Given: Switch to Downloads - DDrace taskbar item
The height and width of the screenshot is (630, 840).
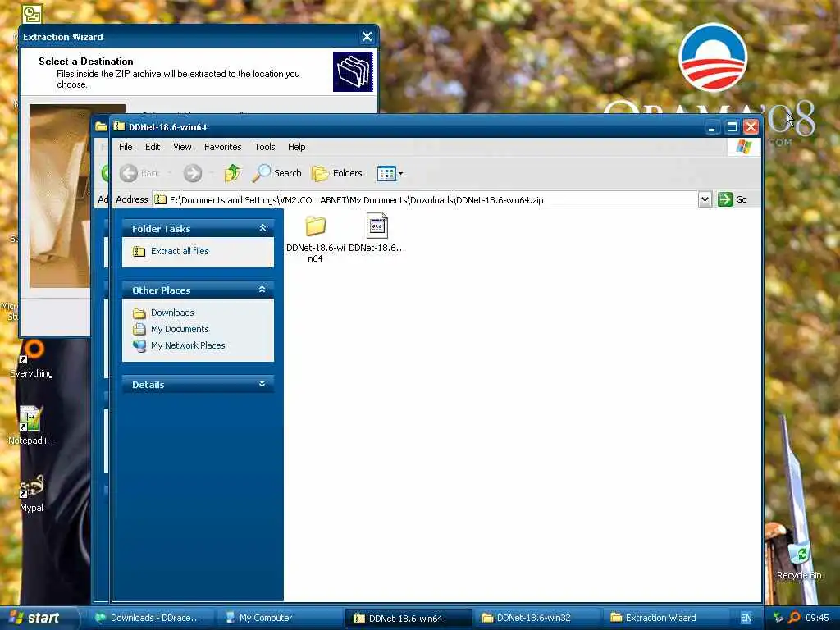Looking at the screenshot, I should (150, 618).
